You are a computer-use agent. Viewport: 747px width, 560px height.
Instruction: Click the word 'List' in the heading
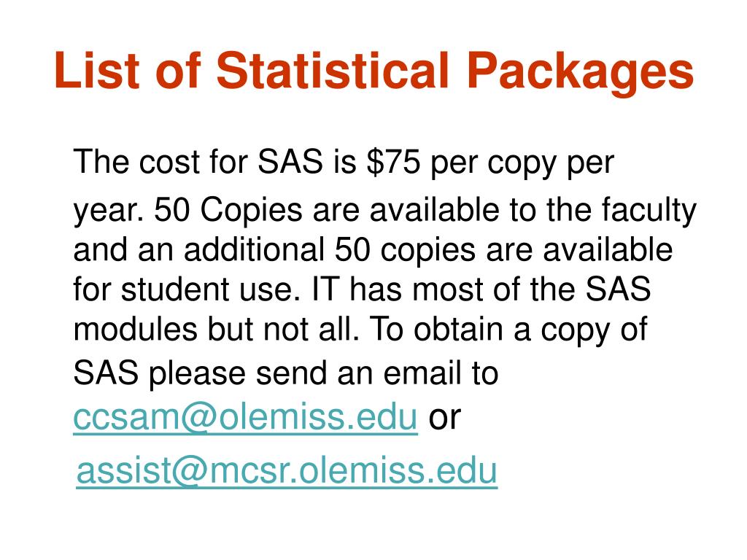pos(97,70)
